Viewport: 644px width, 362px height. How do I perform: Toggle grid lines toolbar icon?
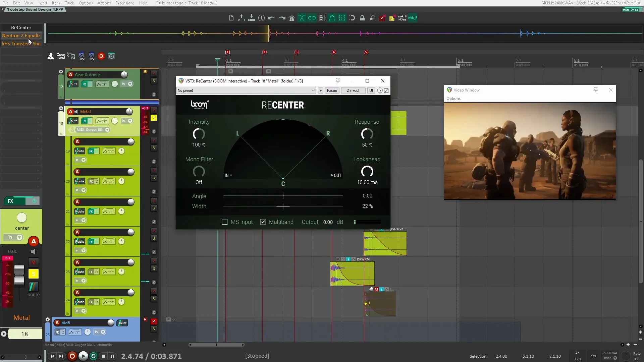[x=342, y=18]
